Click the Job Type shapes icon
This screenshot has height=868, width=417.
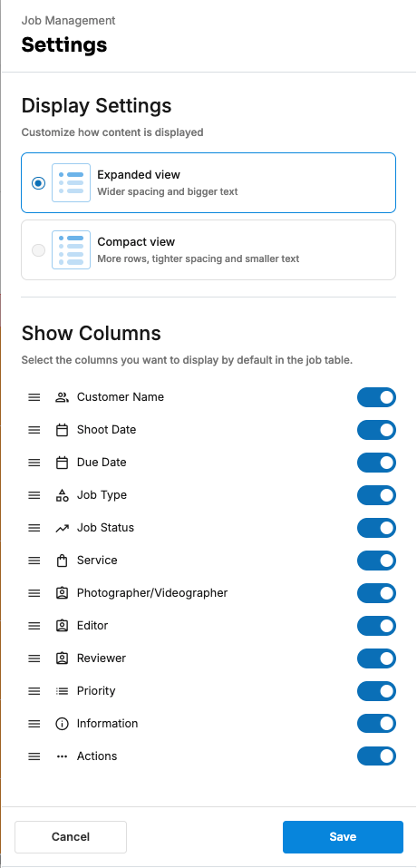[62, 495]
